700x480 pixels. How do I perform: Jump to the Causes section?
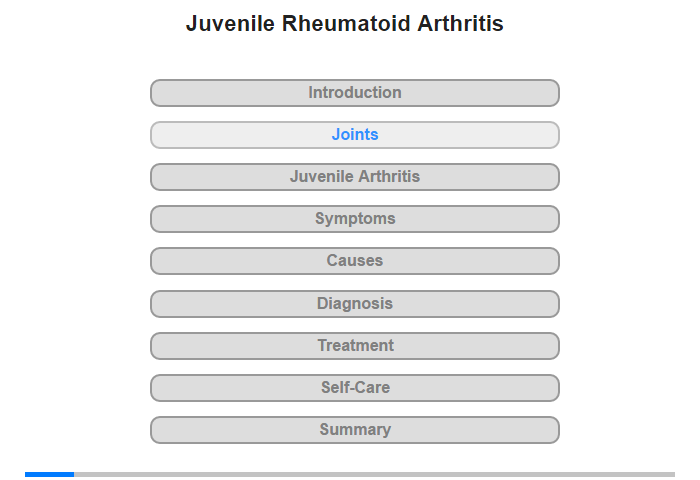coord(354,261)
